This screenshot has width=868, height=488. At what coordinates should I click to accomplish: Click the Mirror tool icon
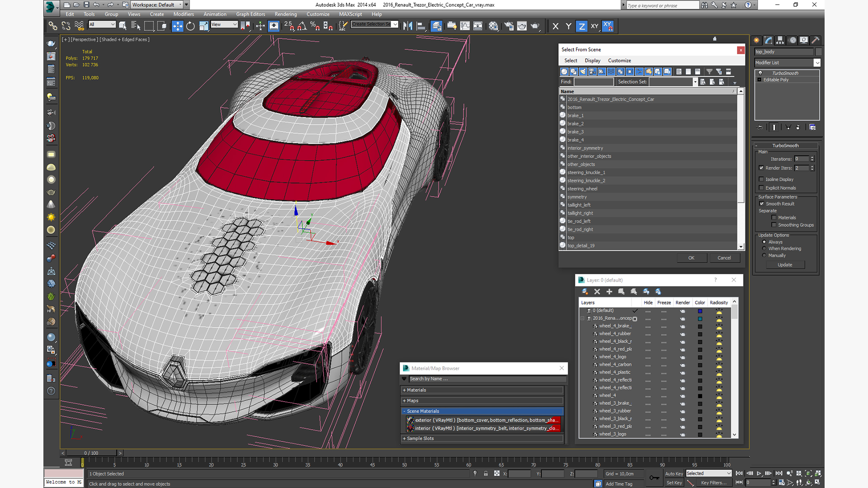coord(408,26)
